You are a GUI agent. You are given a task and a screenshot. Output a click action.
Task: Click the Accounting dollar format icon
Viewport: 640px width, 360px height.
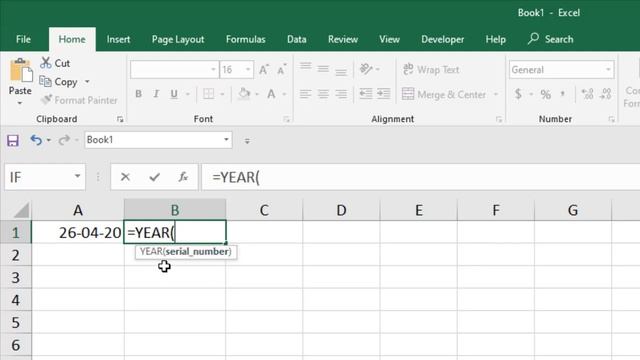(518, 94)
